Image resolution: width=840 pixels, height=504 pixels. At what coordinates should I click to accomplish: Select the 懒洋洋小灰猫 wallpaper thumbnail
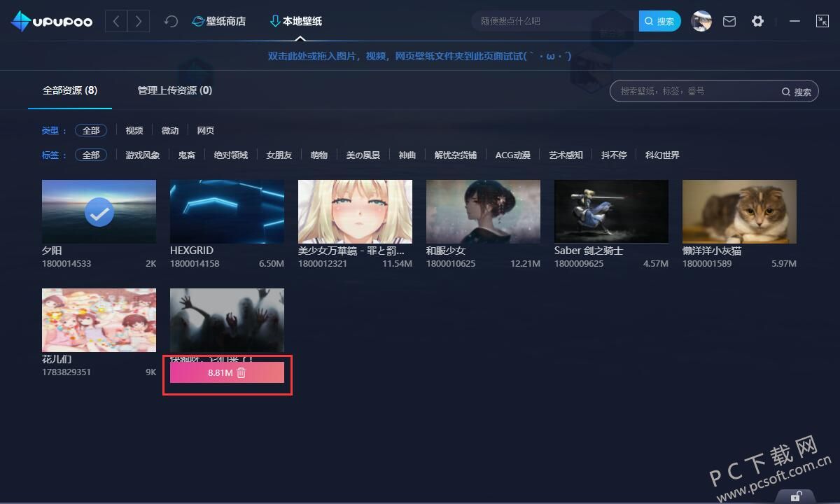point(739,211)
